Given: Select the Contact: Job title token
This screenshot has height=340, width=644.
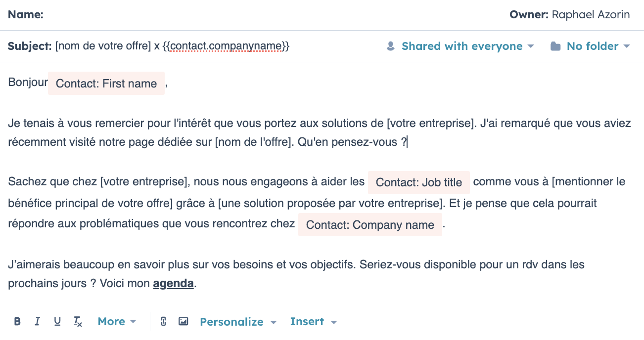Looking at the screenshot, I should 419,182.
